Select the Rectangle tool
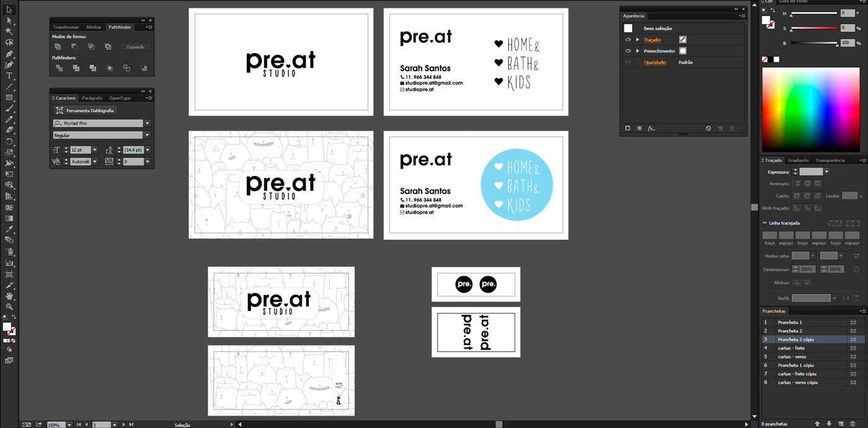Screen dimensions: 868x428 click(9, 98)
